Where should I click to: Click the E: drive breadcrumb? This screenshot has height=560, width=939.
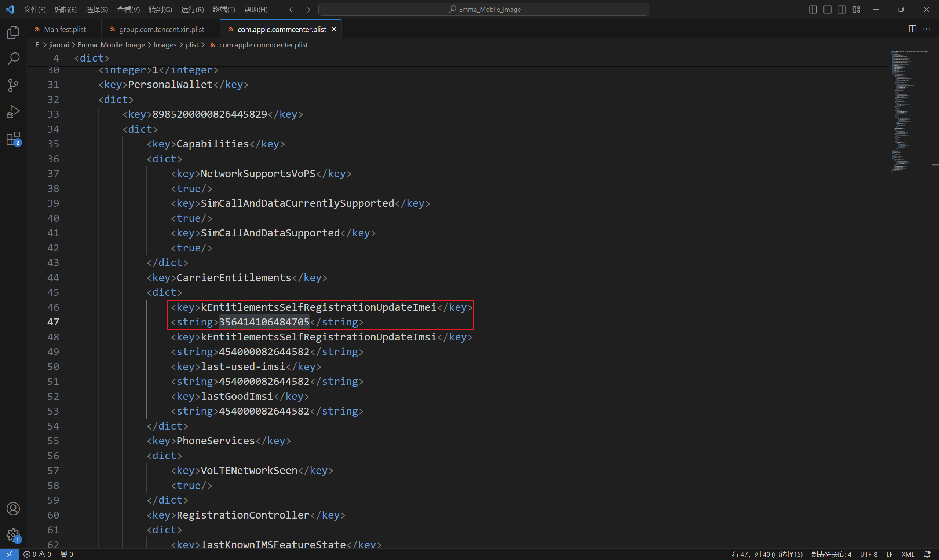[x=38, y=44]
